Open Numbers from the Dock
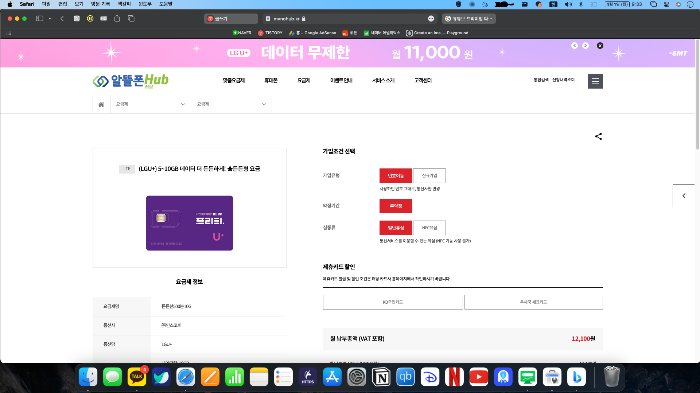 [234, 377]
